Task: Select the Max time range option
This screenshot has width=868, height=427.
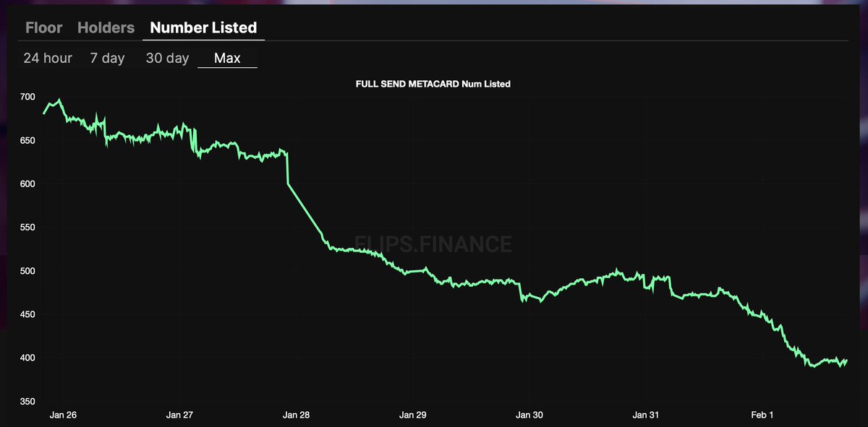Action: [x=227, y=58]
